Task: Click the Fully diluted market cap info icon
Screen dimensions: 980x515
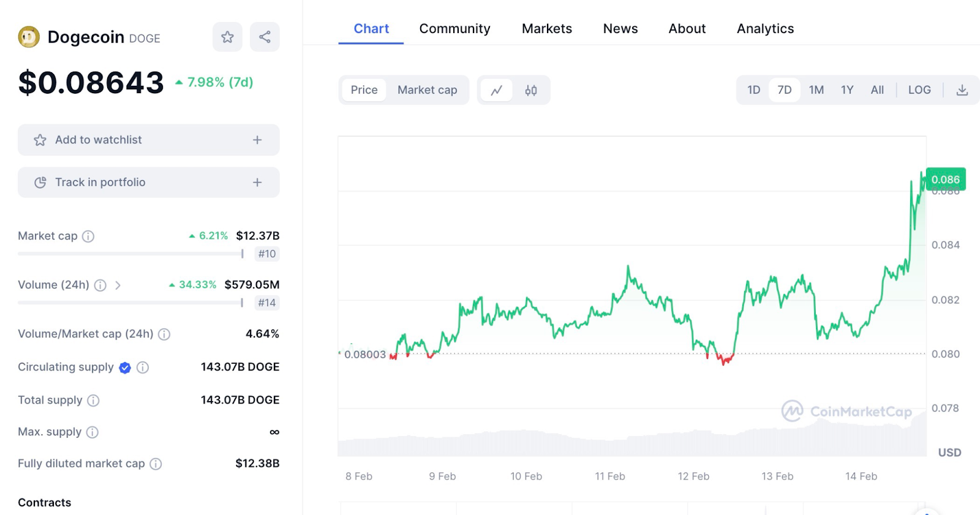Action: 156,464
